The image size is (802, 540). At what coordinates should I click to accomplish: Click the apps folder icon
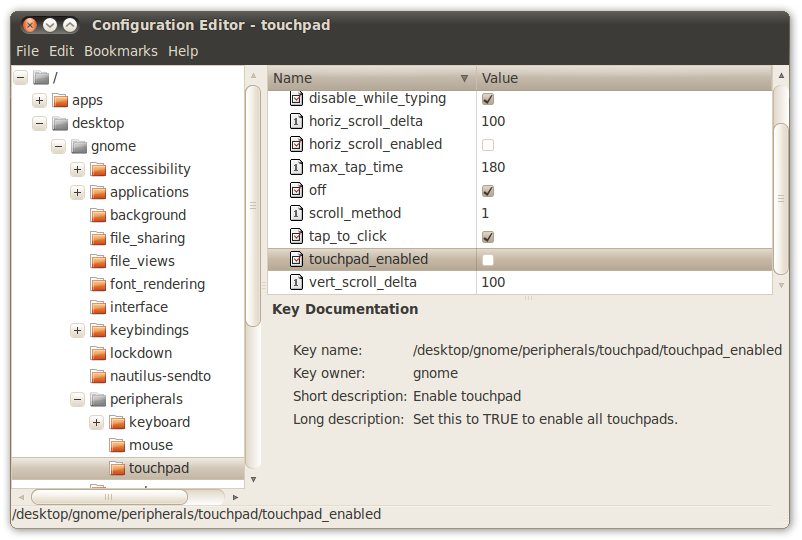click(60, 100)
